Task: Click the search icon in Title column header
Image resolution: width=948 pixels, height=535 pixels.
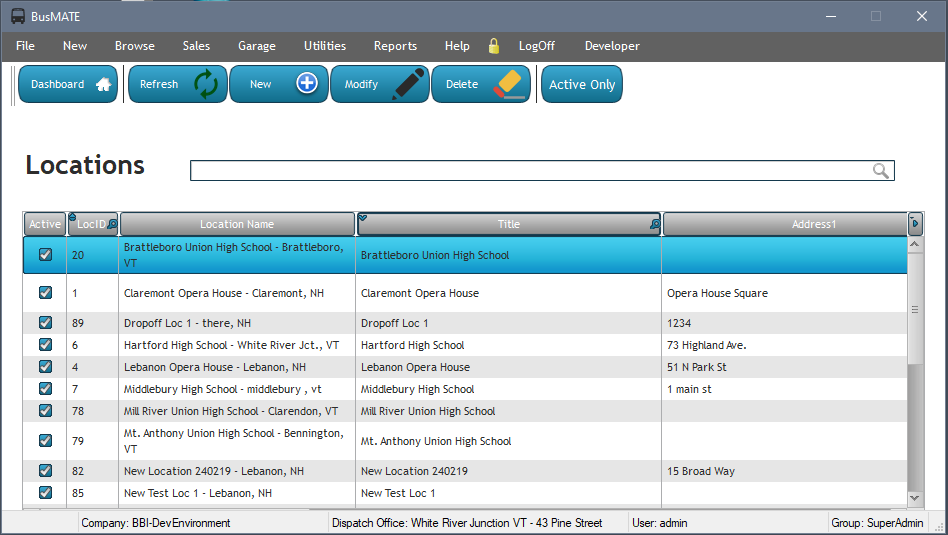Action: pos(654,225)
